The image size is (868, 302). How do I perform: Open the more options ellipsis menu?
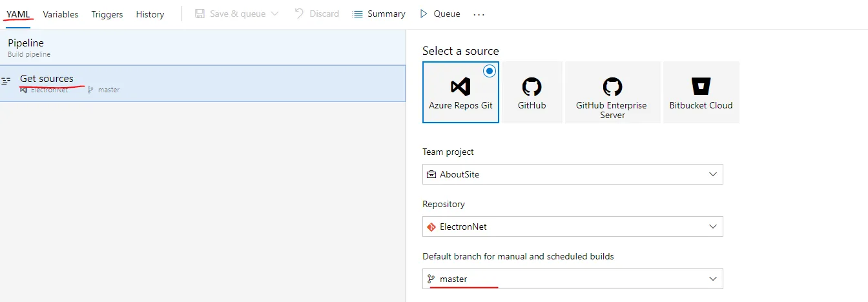(x=479, y=14)
